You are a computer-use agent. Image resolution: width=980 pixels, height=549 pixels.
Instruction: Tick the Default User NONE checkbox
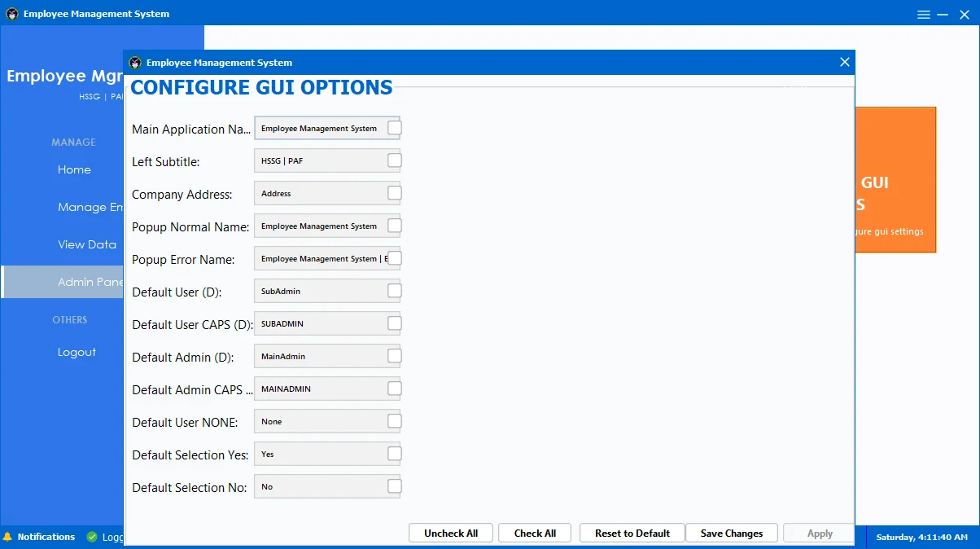pos(395,421)
